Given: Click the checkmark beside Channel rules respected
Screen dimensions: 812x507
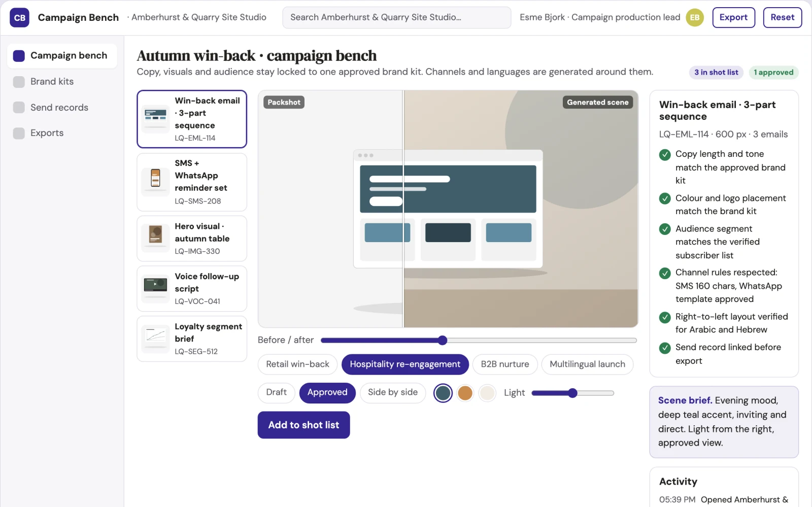Looking at the screenshot, I should point(665,273).
